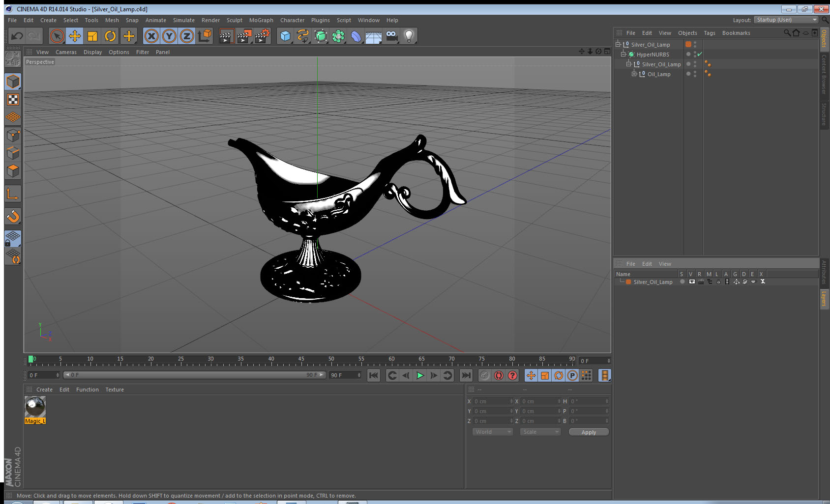Viewport: 830px width, 504px height.
Task: Select the Live Selection tool
Action: tap(57, 36)
